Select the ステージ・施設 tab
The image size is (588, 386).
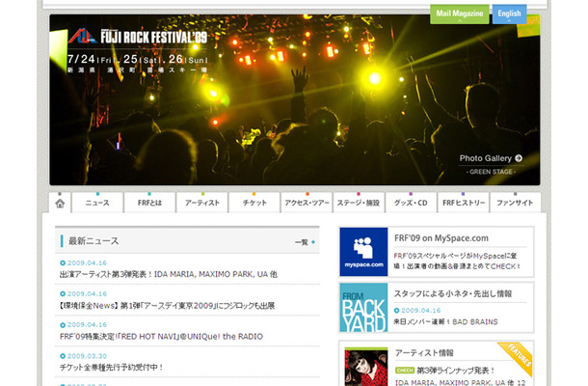tap(359, 203)
